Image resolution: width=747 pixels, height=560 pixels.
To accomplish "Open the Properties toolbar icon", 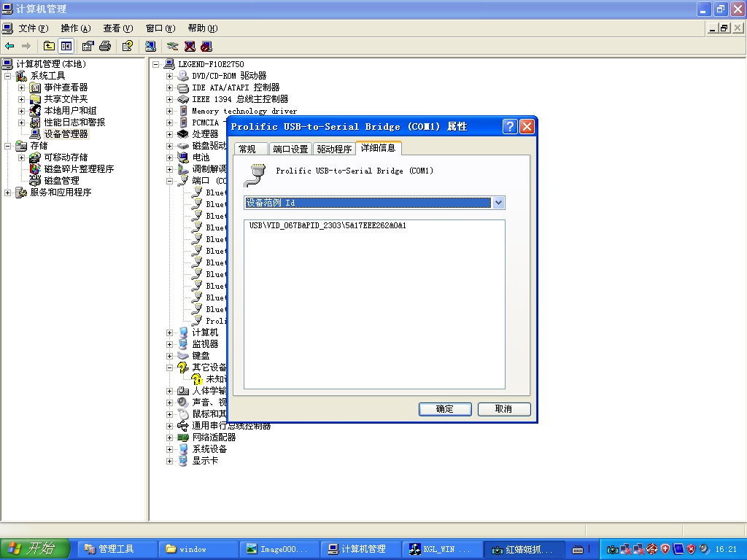I will coord(88,46).
